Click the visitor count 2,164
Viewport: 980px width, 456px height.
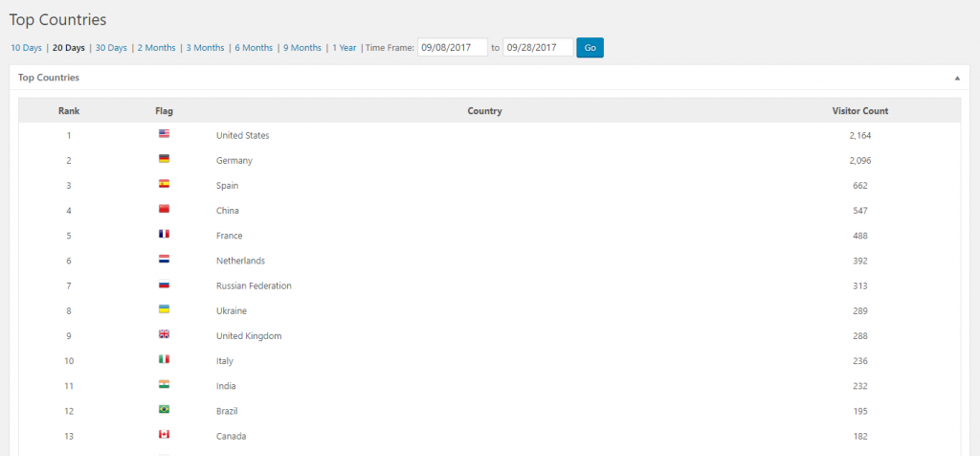860,135
